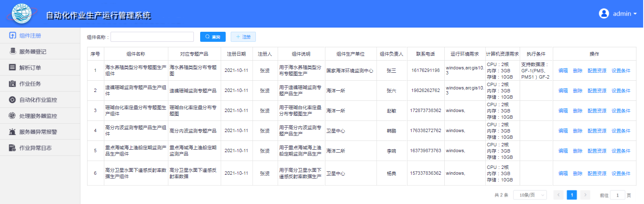The image size is (644, 204).
Task: Open the 服务器登记 menu item
Action: click(x=40, y=51)
